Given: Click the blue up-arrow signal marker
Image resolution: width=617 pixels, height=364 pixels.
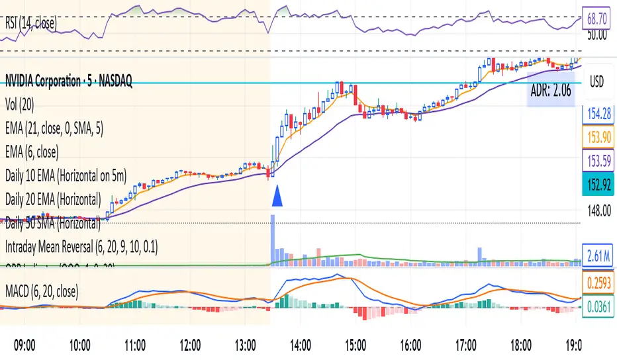Looking at the screenshot, I should [x=277, y=196].
